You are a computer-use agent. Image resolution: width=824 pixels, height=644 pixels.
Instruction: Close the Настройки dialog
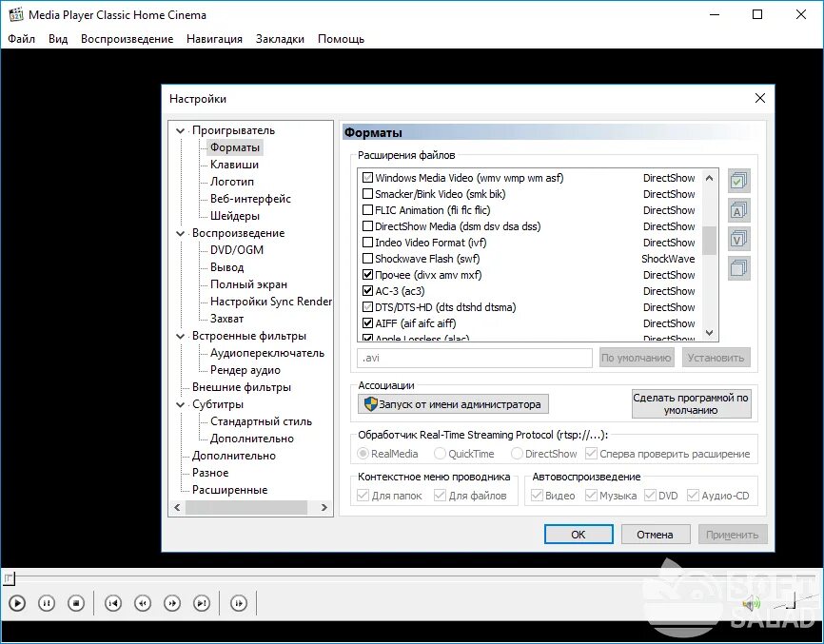pyautogui.click(x=760, y=98)
